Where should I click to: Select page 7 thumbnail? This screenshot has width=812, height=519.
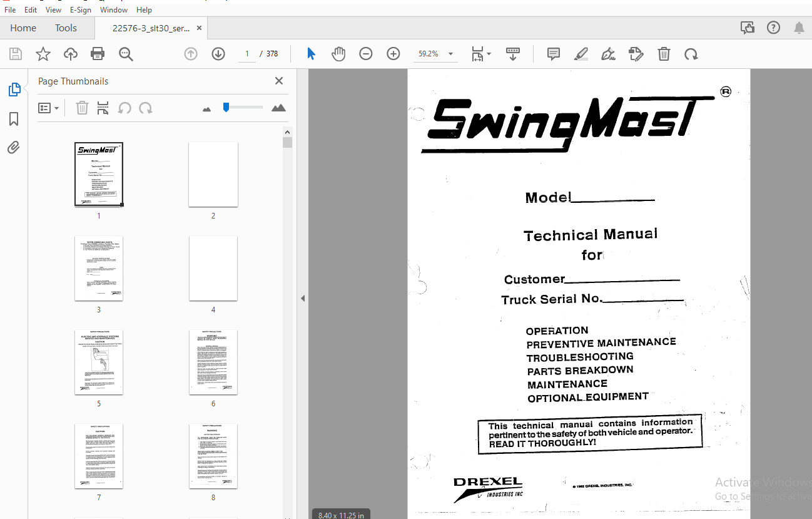point(99,456)
